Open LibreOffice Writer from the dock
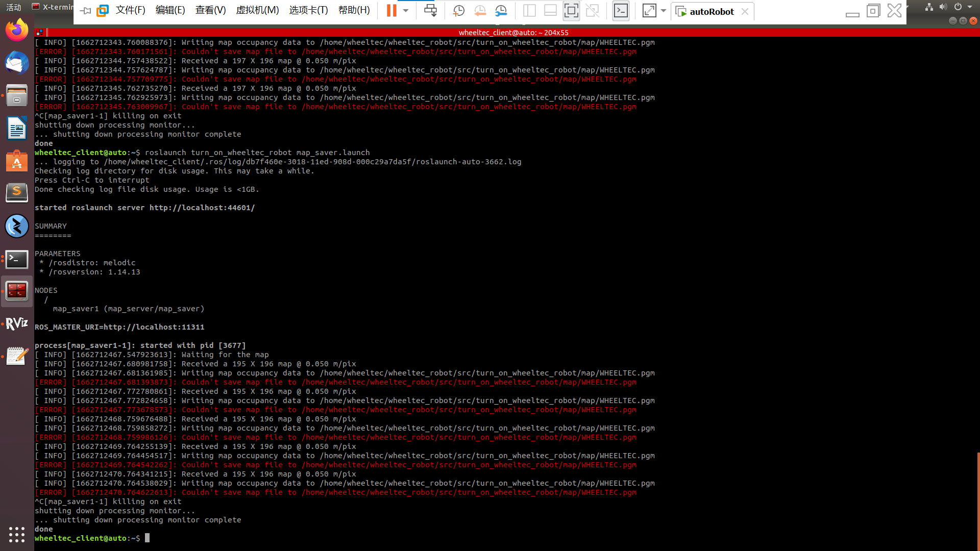The image size is (980, 551). [x=17, y=128]
